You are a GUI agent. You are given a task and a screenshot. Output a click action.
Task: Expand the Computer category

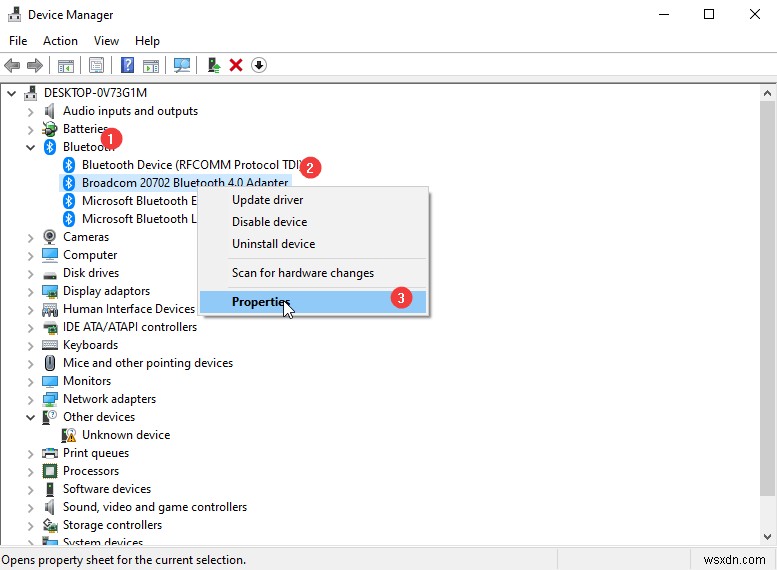click(30, 256)
